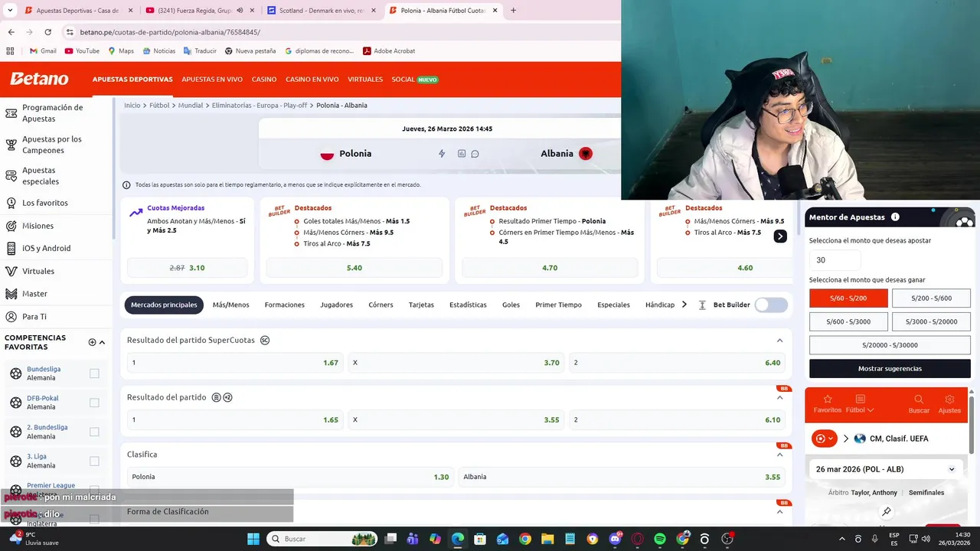Collapse the Forma de Clasificación section

click(779, 512)
